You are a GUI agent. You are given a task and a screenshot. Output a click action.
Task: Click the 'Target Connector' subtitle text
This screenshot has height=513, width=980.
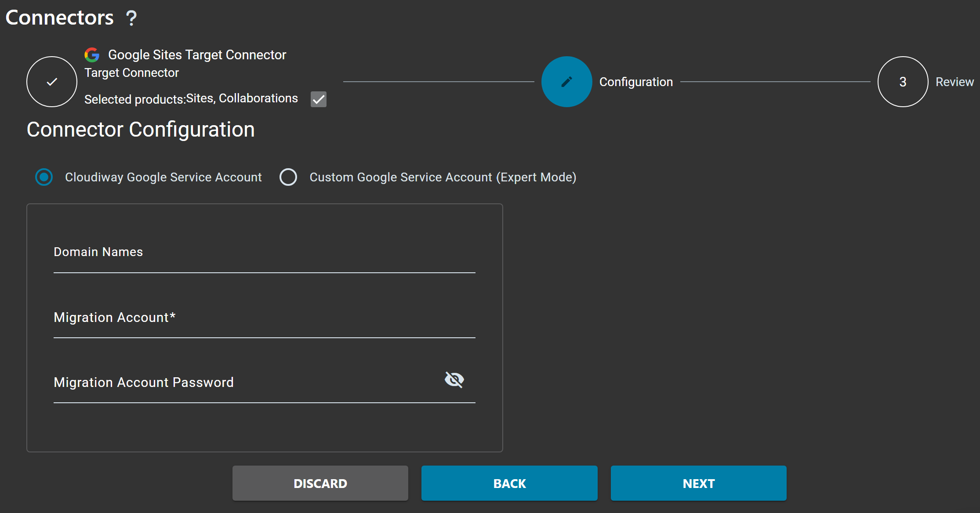tap(131, 73)
